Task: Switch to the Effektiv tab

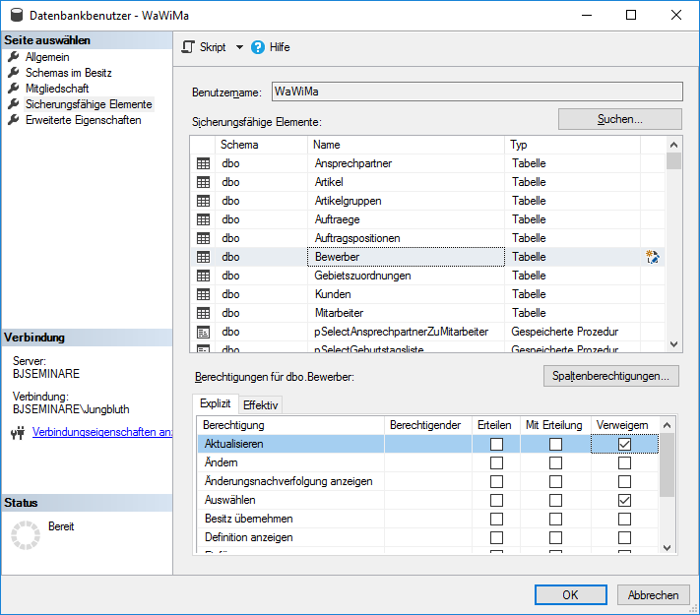Action: 261,404
